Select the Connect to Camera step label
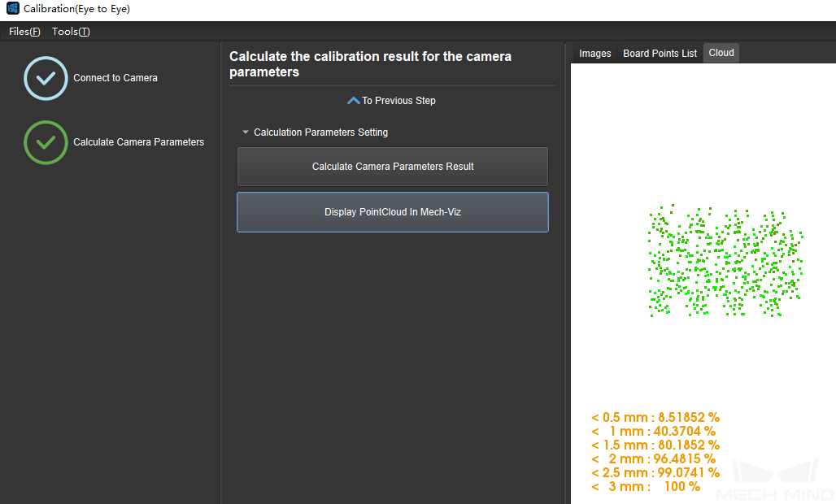 pyautogui.click(x=115, y=78)
